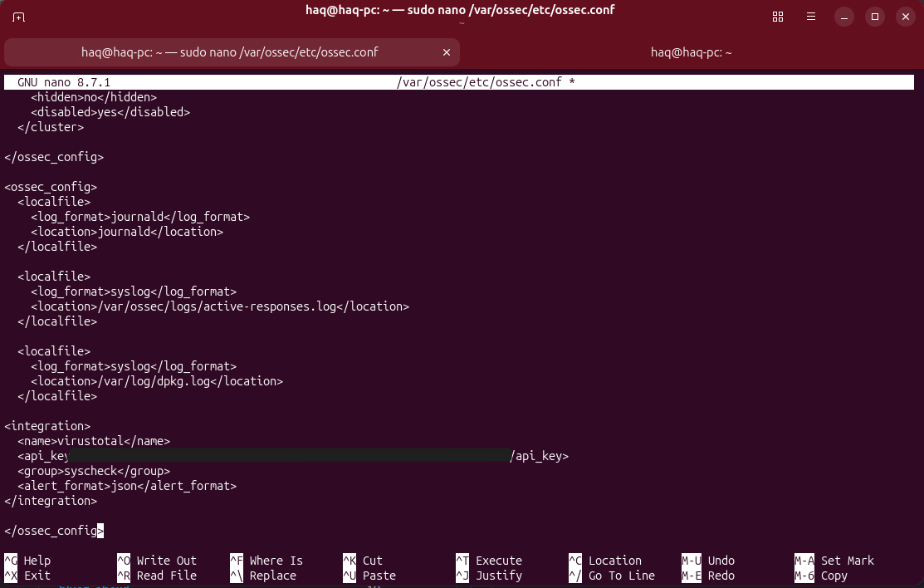This screenshot has height=588, width=924.
Task: Click the ^/ Go To Line shortcut
Action: click(x=612, y=576)
